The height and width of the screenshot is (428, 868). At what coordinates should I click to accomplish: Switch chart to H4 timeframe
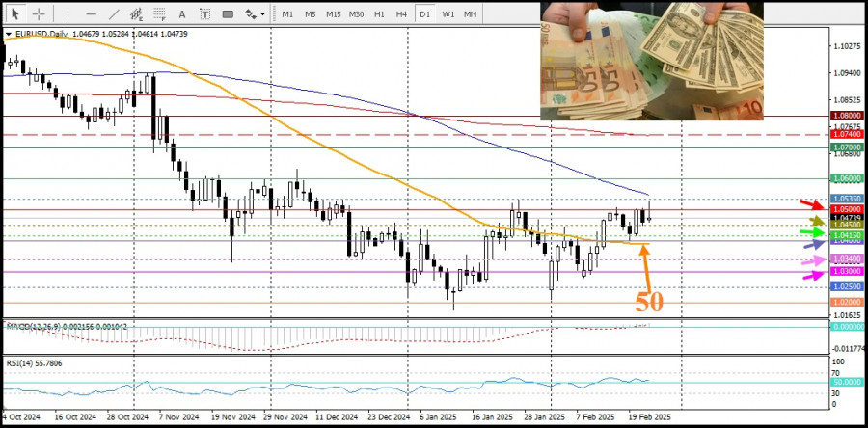pyautogui.click(x=402, y=14)
